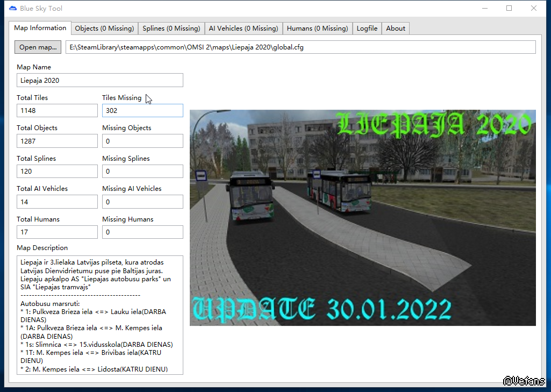Select the Humans (0 Missing) tab
This screenshot has height=392, width=551.
click(x=317, y=28)
